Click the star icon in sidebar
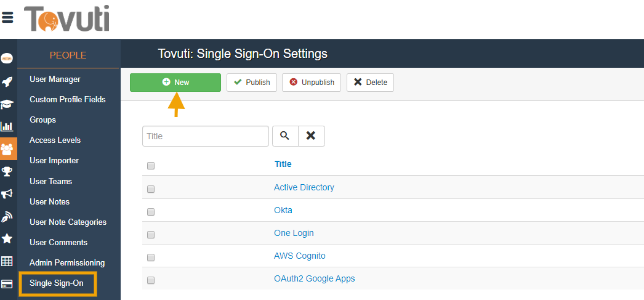 point(7,238)
